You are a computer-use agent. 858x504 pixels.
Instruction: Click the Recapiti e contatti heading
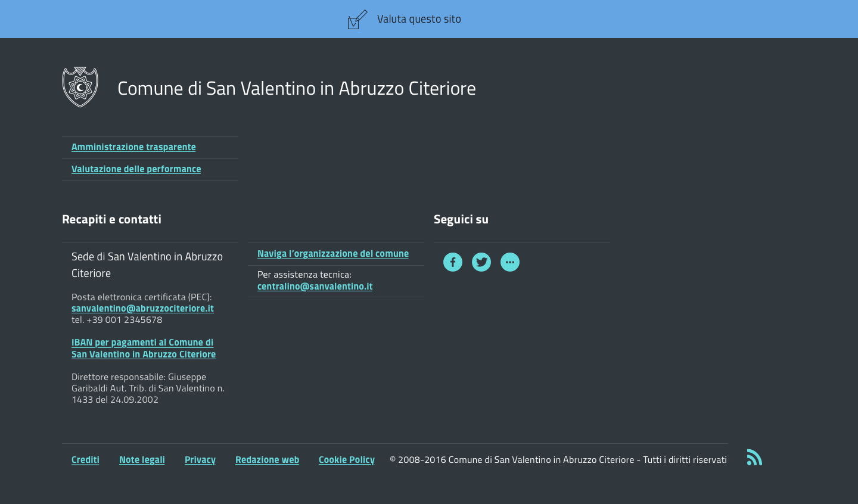pos(111,219)
